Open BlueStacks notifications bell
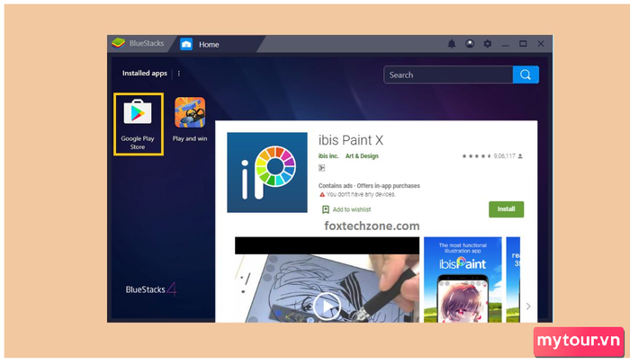This screenshot has height=364, width=630. click(x=452, y=44)
